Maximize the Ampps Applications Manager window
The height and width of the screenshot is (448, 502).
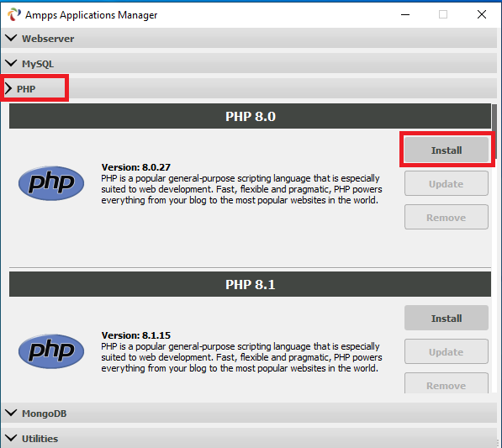click(443, 14)
